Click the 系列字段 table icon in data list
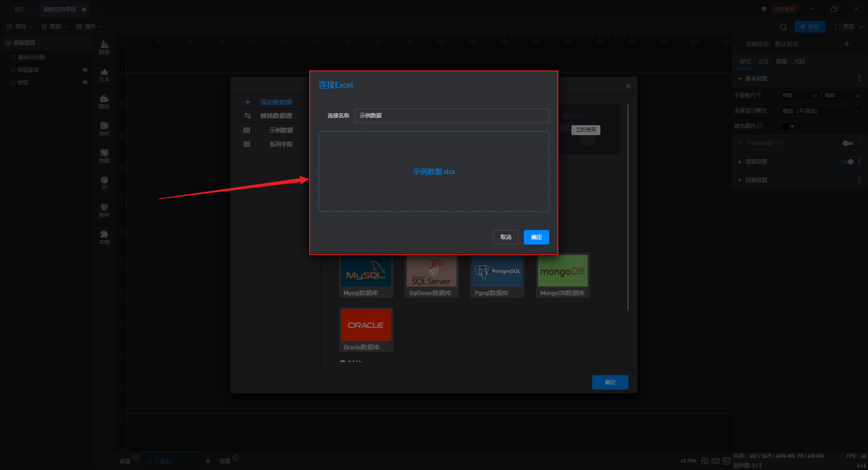The height and width of the screenshot is (470, 868). 247,144
